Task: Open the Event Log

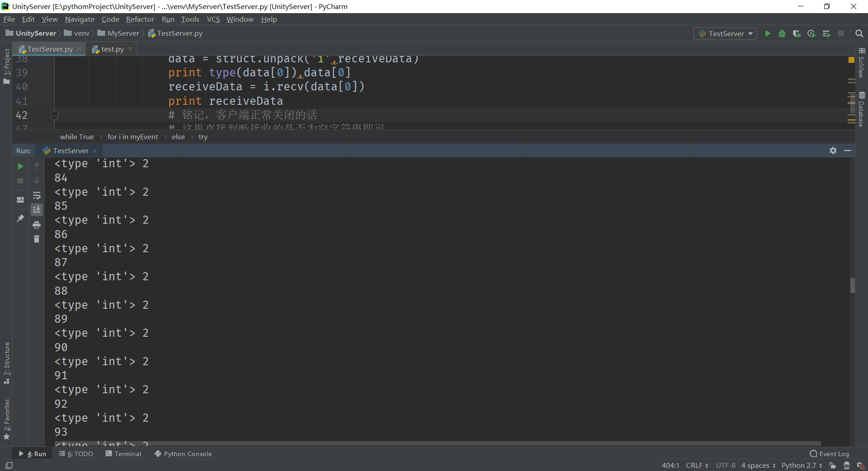Action: click(829, 454)
